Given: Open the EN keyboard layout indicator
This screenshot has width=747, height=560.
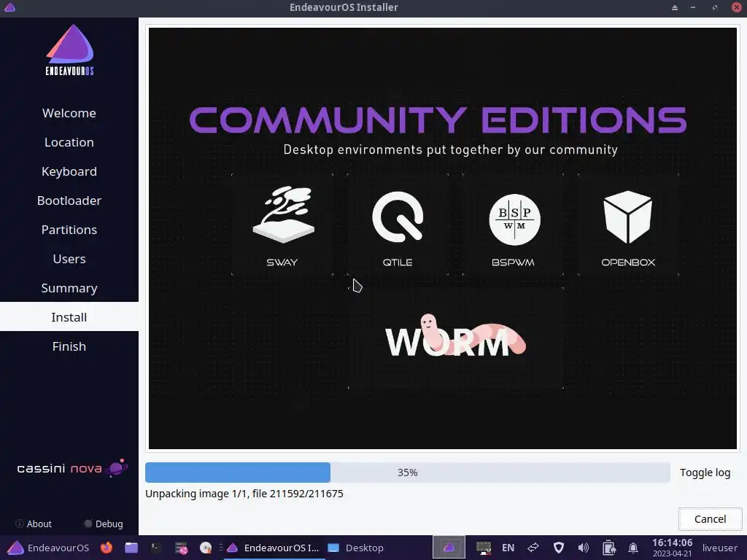Looking at the screenshot, I should pyautogui.click(x=508, y=548).
